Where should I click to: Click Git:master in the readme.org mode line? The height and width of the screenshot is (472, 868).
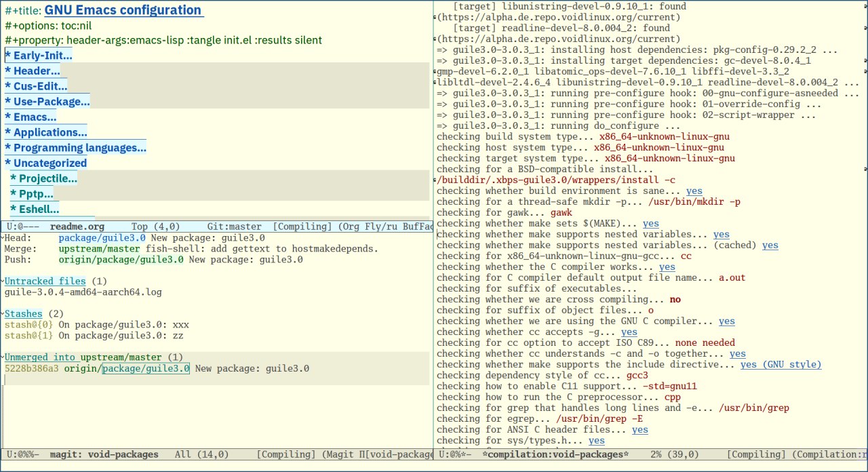pyautogui.click(x=235, y=227)
